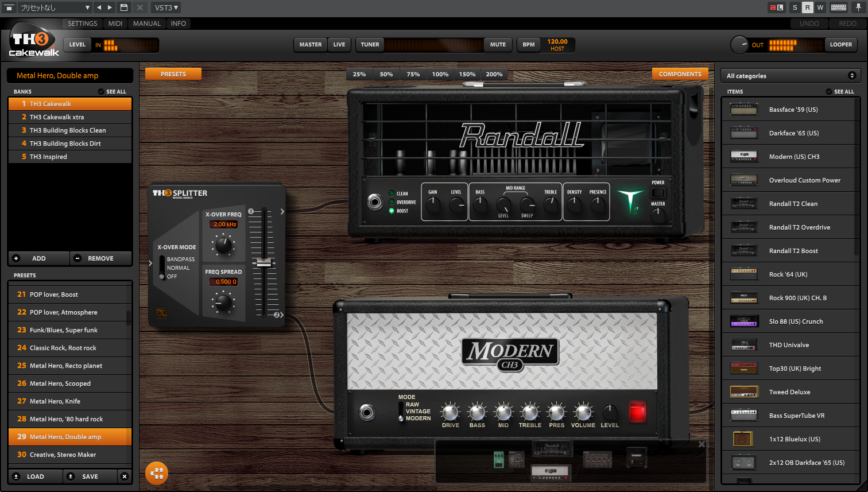The height and width of the screenshot is (492, 868).
Task: Toggle the MUTE button
Action: (x=498, y=45)
